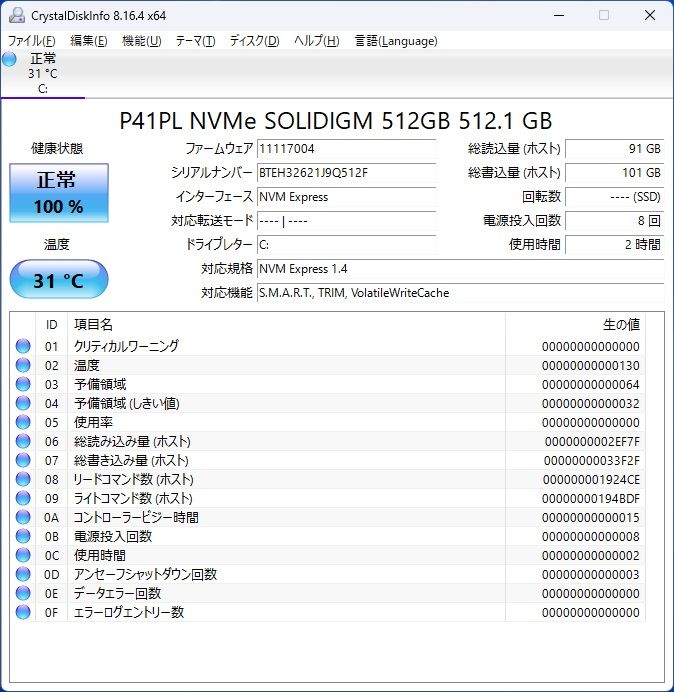Select the C: drive tab at top
This screenshot has width=674, height=692.
pyautogui.click(x=42, y=74)
